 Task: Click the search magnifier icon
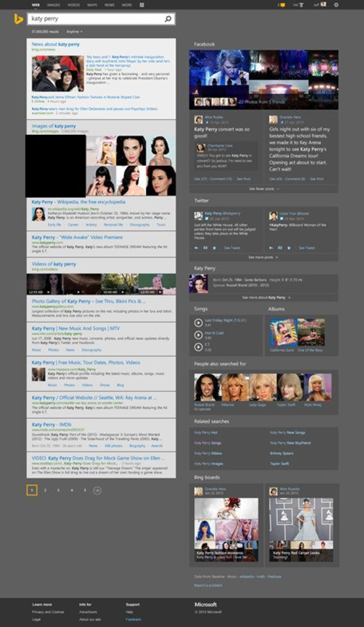(x=168, y=19)
